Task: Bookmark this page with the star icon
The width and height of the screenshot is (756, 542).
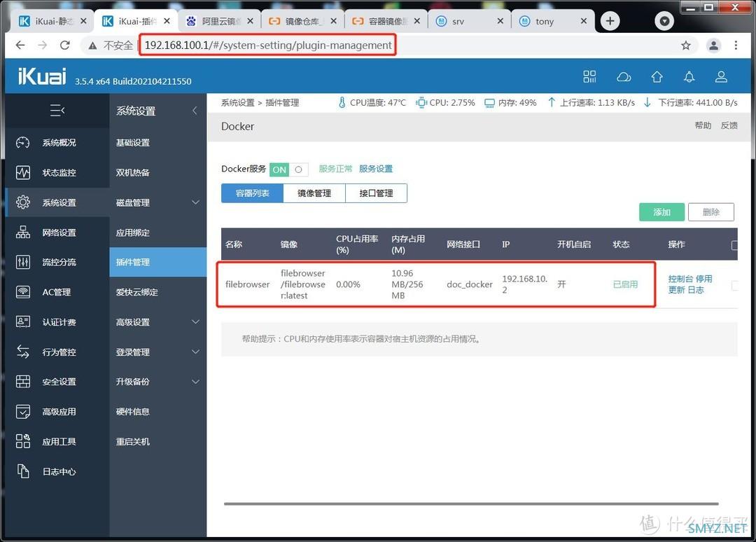Action: click(x=685, y=46)
